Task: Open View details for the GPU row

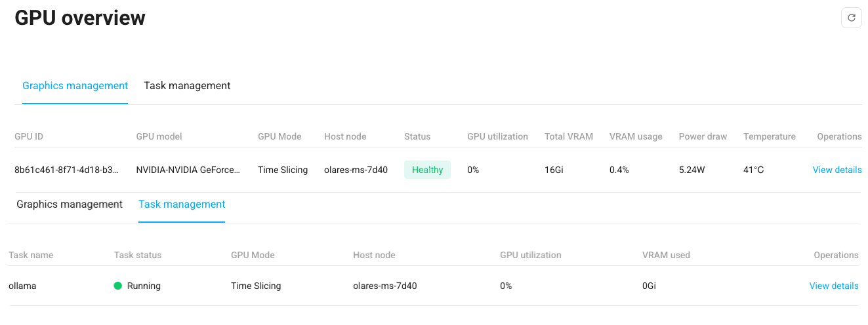Action: coord(837,170)
